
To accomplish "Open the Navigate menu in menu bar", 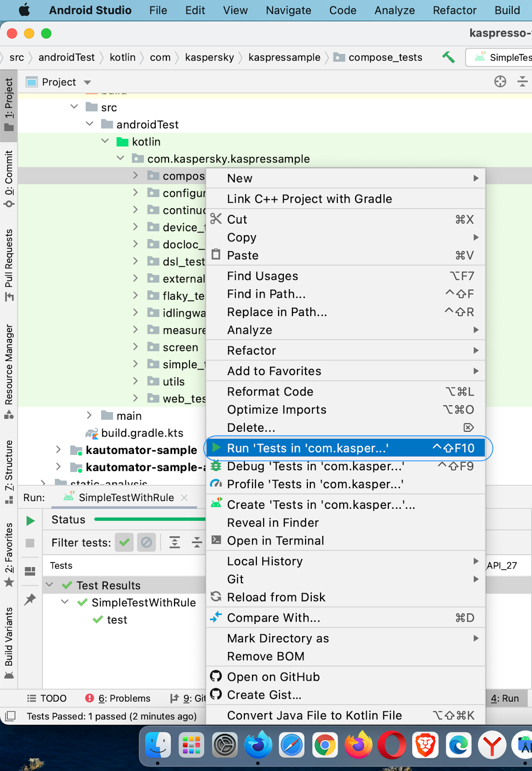I will click(x=288, y=10).
